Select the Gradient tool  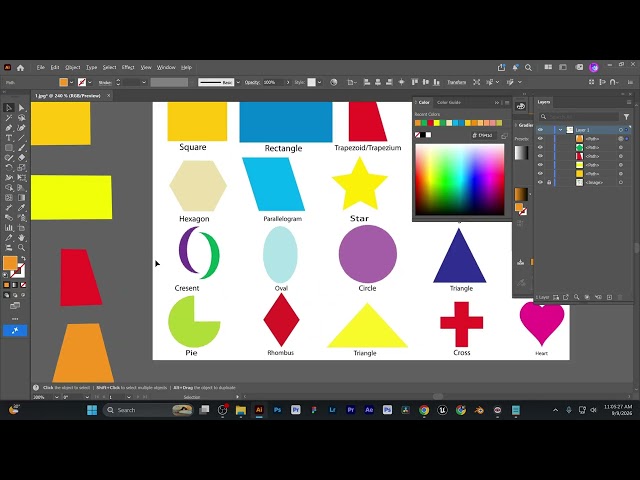click(x=22, y=198)
